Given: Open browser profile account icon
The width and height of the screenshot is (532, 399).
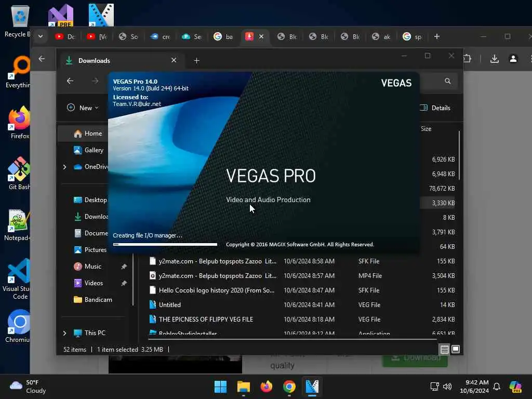Looking at the screenshot, I should (513, 59).
